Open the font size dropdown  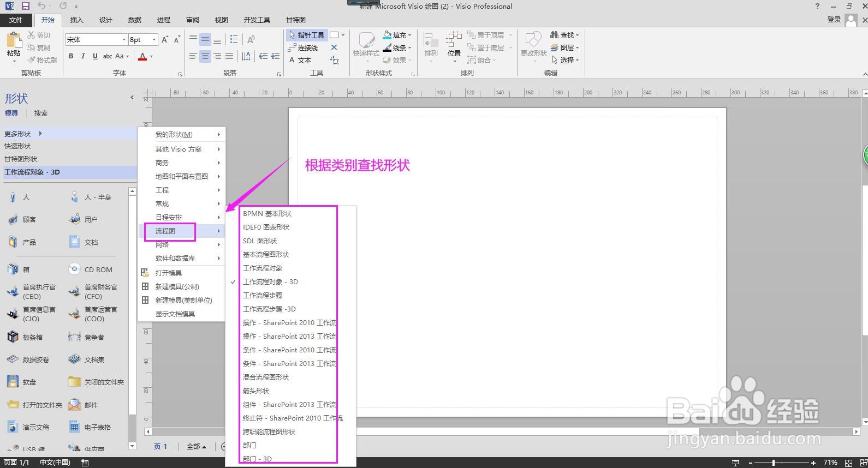154,39
